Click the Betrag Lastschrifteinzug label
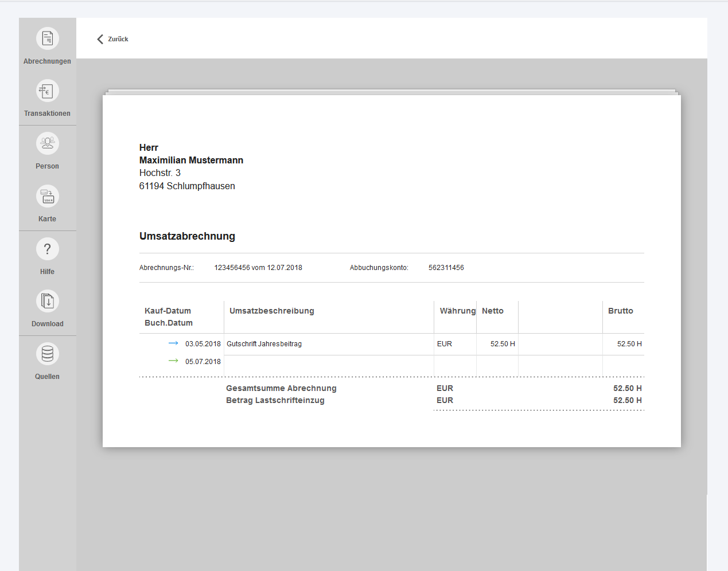The height and width of the screenshot is (571, 728). (x=275, y=400)
